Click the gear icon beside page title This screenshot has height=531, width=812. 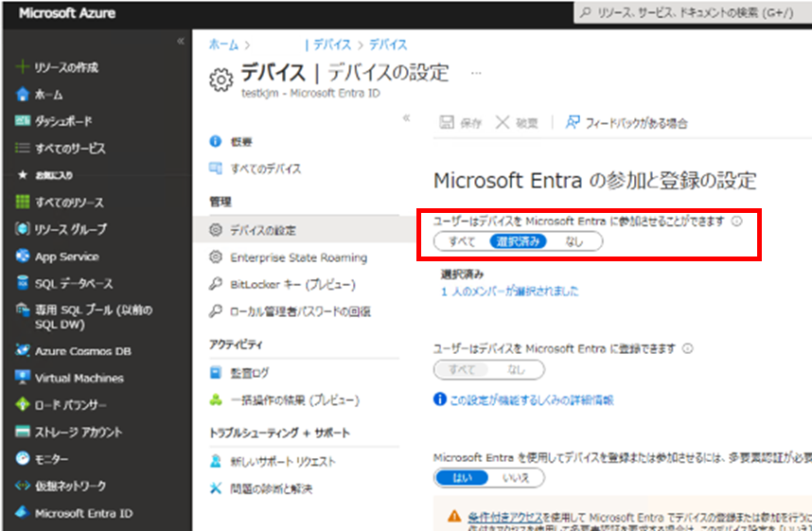tap(221, 80)
